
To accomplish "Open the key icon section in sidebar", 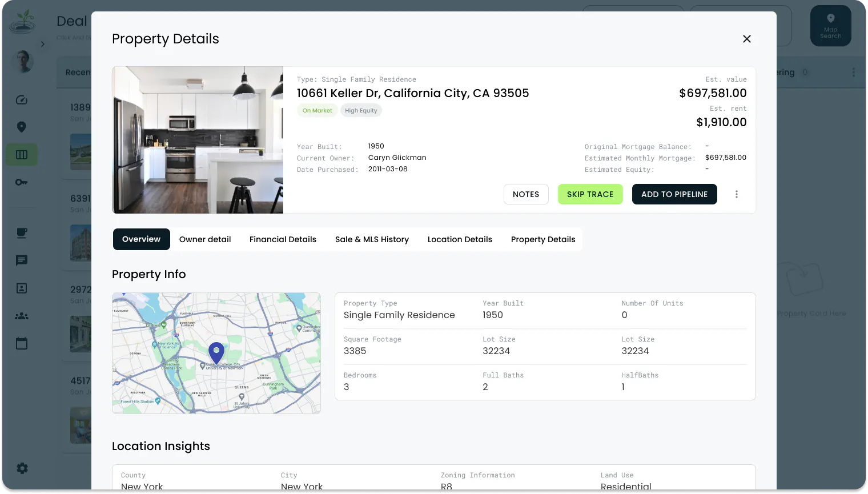I will [22, 182].
